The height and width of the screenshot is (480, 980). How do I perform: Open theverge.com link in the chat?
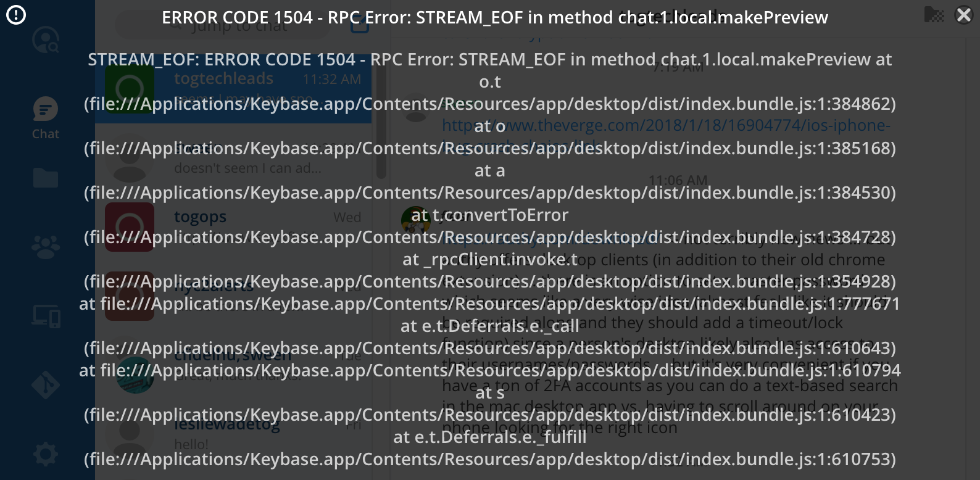click(666, 135)
